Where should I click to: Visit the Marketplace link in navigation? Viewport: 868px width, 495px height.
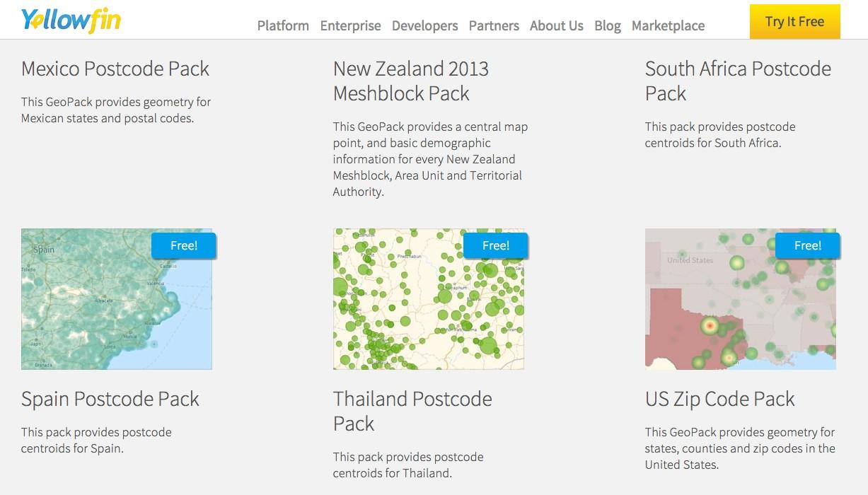pyautogui.click(x=668, y=25)
